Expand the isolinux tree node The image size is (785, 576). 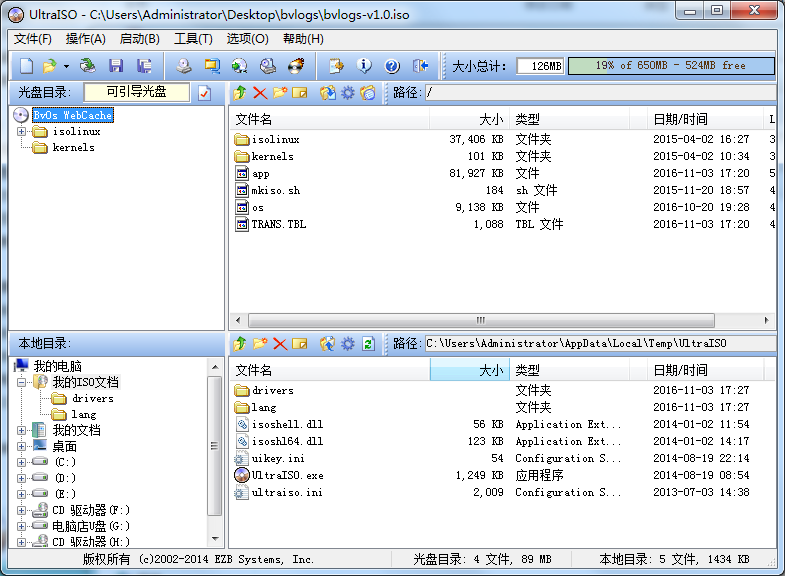click(x=23, y=132)
